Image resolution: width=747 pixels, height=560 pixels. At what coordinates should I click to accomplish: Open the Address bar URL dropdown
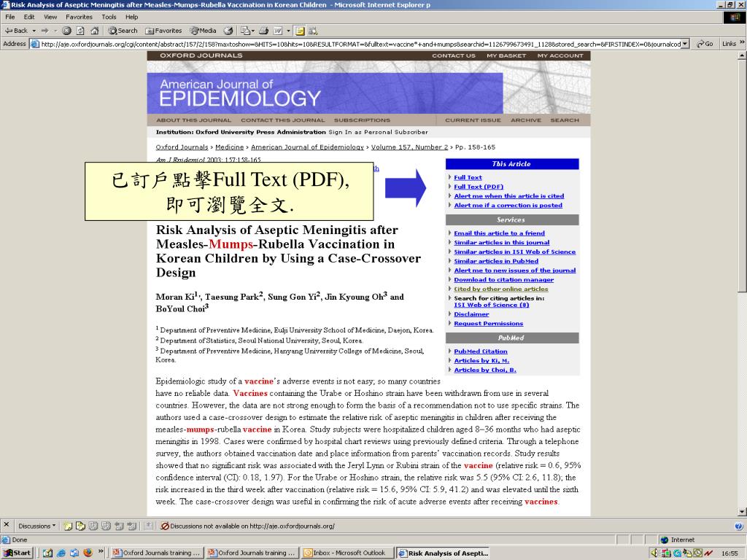[685, 44]
